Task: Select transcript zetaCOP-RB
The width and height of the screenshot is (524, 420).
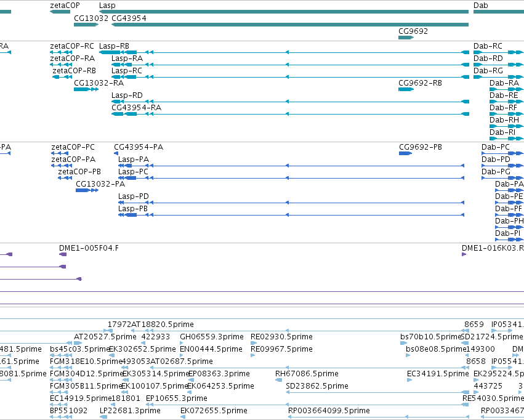Action: point(74,71)
